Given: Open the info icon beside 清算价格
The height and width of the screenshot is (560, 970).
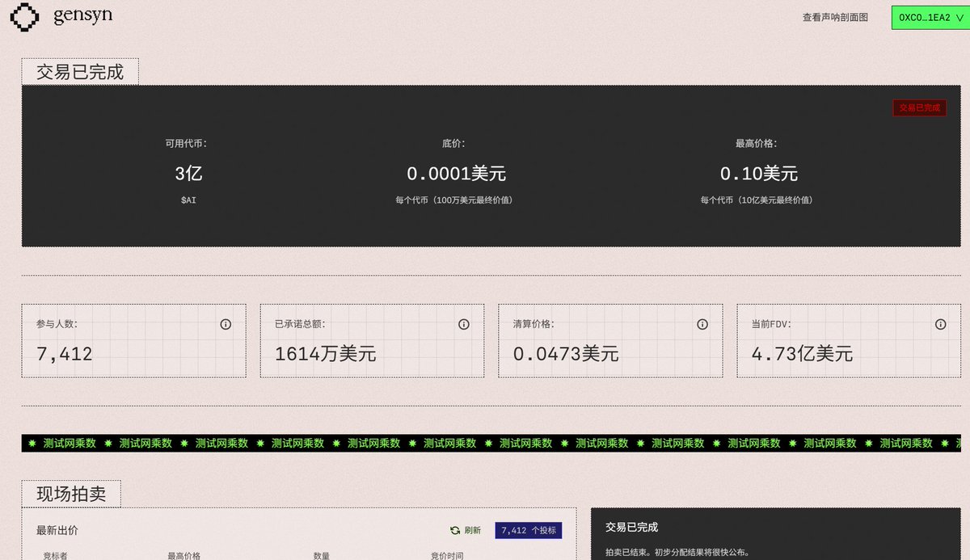Looking at the screenshot, I should tap(702, 324).
